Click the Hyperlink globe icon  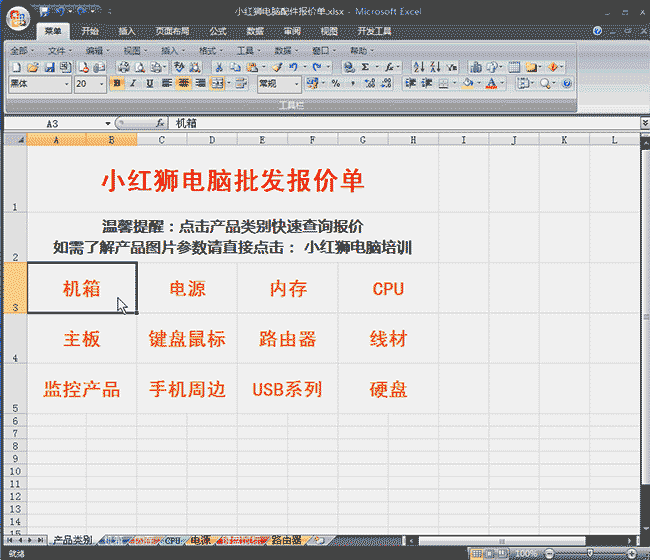click(349, 67)
